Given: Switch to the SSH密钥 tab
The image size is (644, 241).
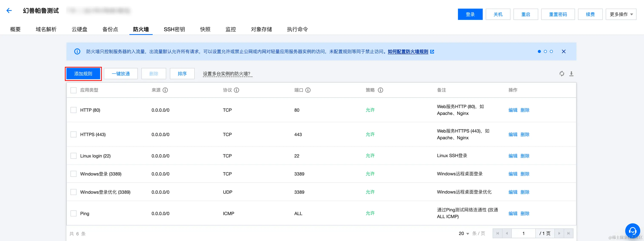Looking at the screenshot, I should coord(174,29).
